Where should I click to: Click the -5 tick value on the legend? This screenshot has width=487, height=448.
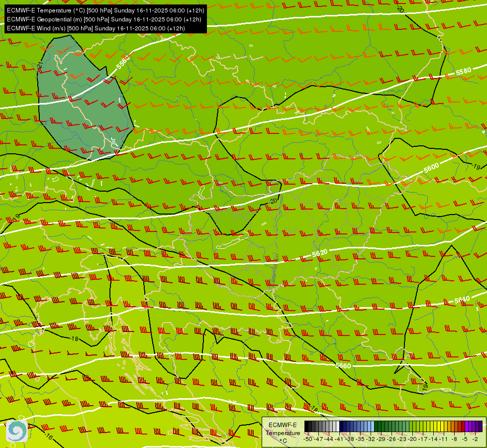(x=464, y=439)
